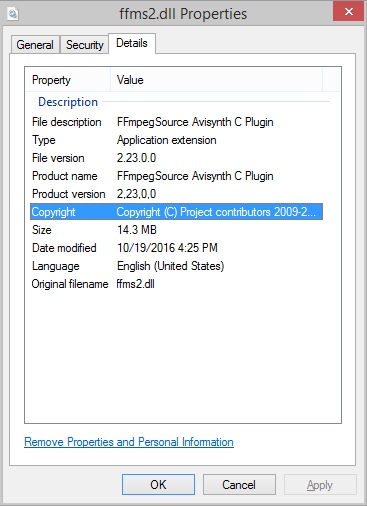Click the Value column header
The width and height of the screenshot is (367, 506).
pos(130,80)
